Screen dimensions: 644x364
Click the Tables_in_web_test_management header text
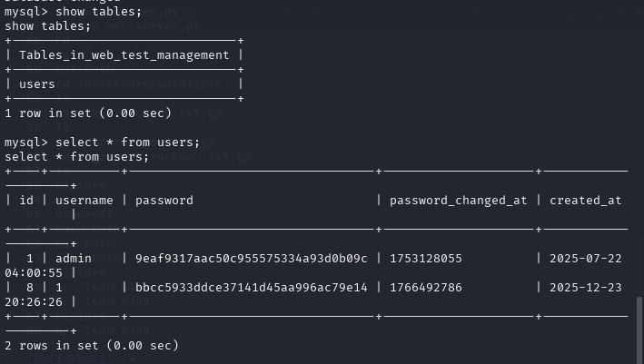[x=124, y=55]
